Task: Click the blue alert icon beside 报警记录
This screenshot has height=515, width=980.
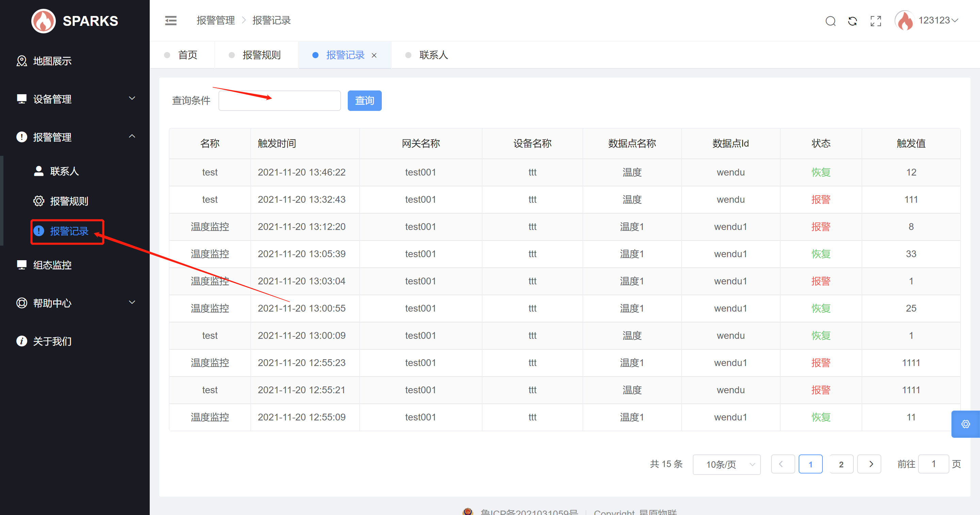Action: pyautogui.click(x=39, y=231)
